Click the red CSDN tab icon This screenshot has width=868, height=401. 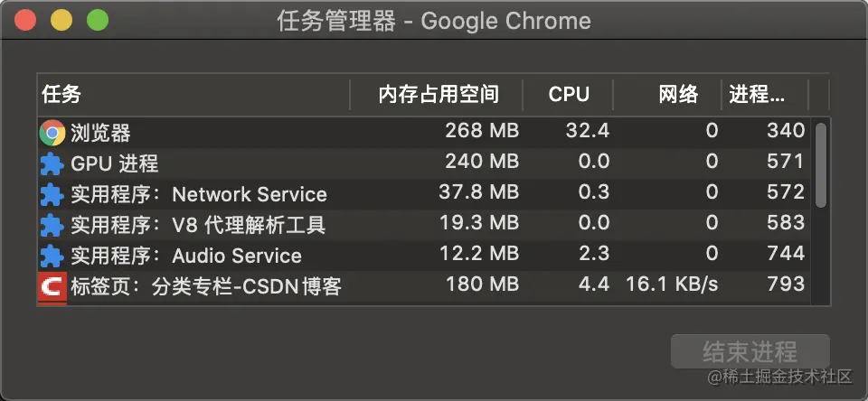point(52,287)
